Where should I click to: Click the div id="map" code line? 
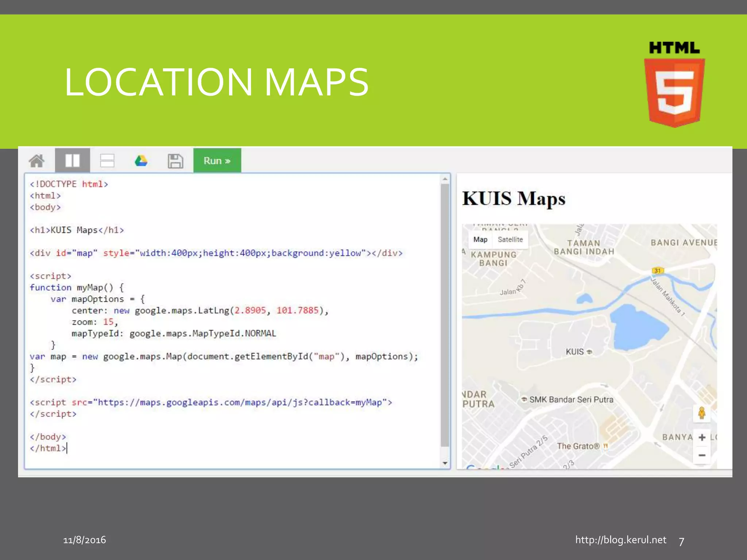(x=216, y=253)
